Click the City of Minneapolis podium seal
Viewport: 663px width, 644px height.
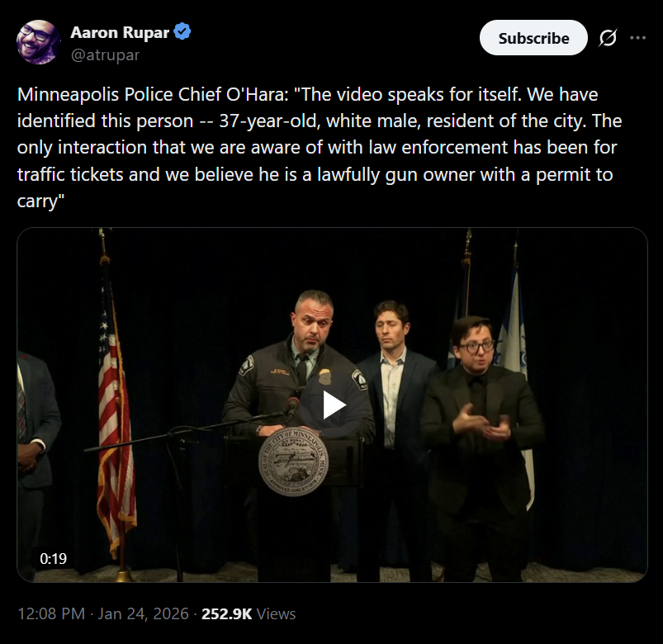293,461
